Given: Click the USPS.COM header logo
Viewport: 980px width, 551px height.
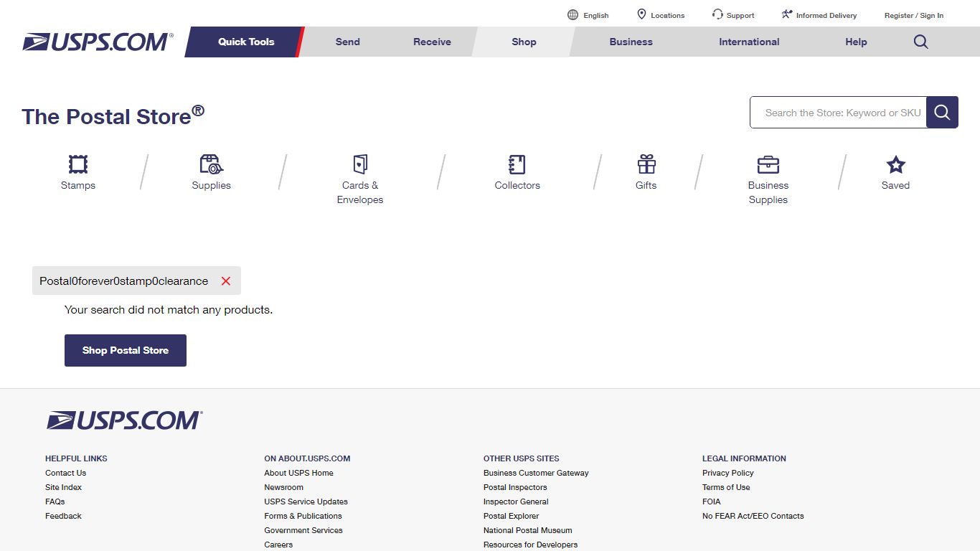Looking at the screenshot, I should click(98, 42).
